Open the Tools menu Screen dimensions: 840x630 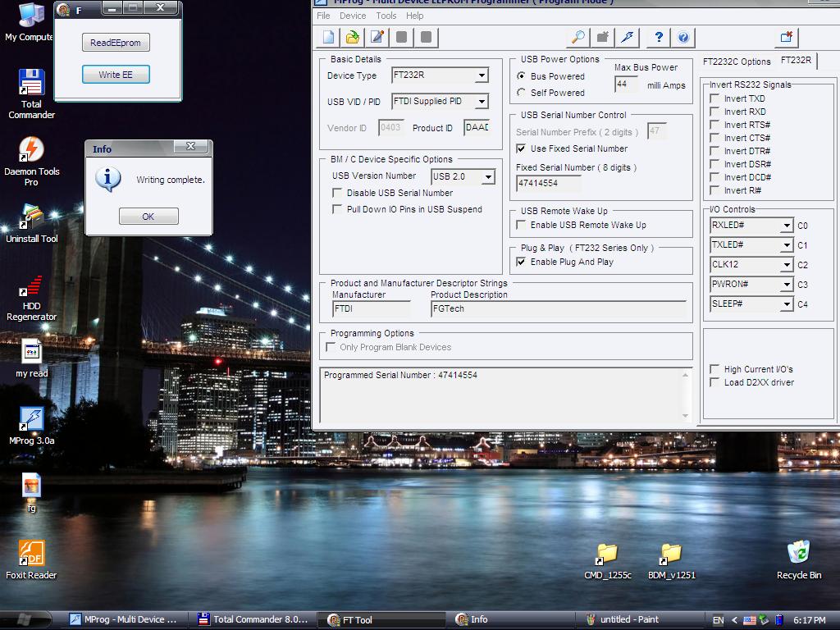pyautogui.click(x=386, y=16)
